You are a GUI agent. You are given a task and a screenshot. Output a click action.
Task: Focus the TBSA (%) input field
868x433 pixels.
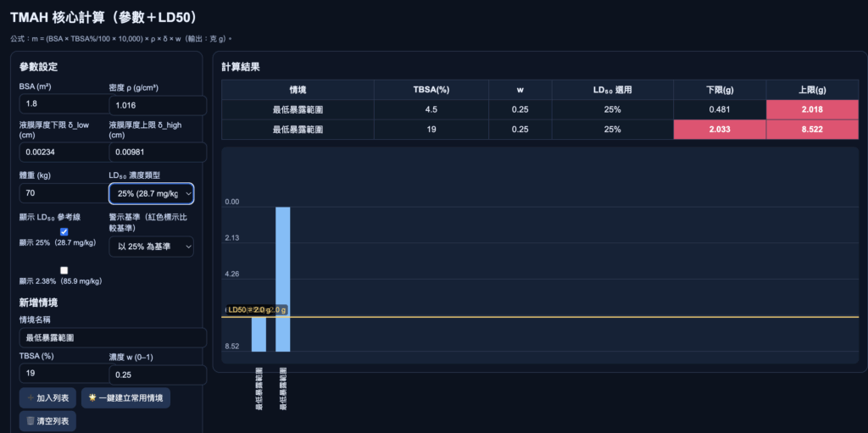click(64, 372)
